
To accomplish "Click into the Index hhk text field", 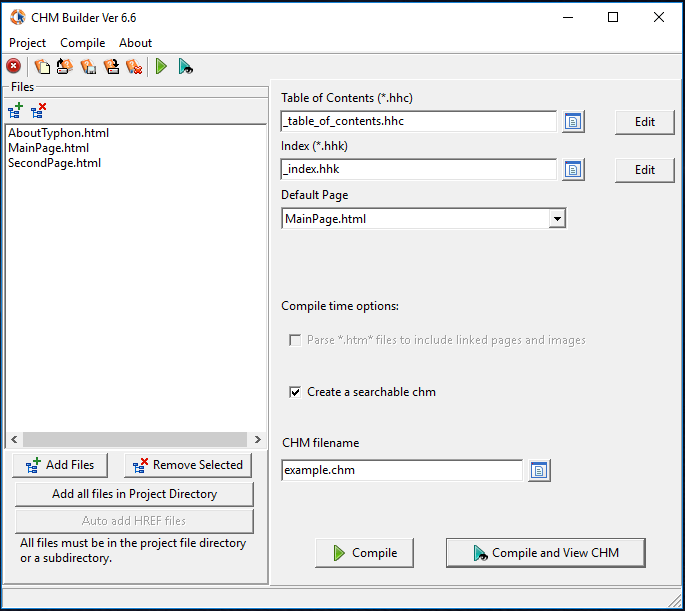I will pyautogui.click(x=419, y=169).
